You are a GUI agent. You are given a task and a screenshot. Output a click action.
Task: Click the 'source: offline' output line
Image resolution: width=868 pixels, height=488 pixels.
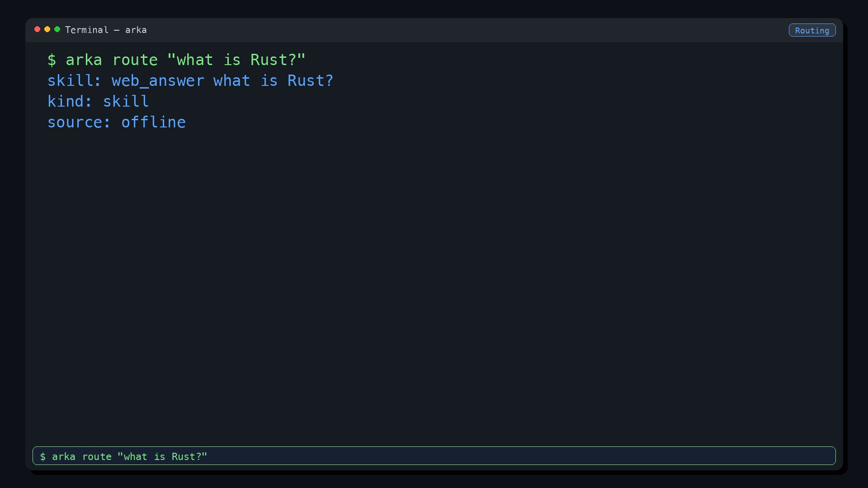coord(117,122)
